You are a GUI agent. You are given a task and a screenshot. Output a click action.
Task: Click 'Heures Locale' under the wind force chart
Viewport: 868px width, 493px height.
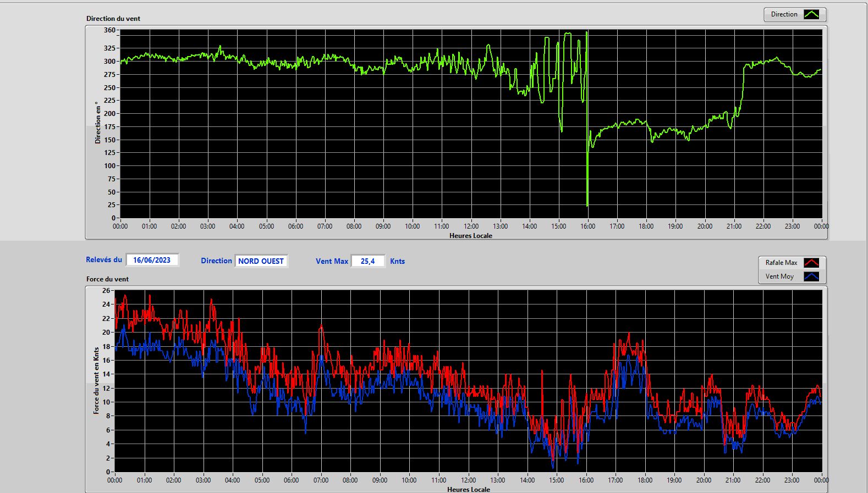(x=469, y=489)
